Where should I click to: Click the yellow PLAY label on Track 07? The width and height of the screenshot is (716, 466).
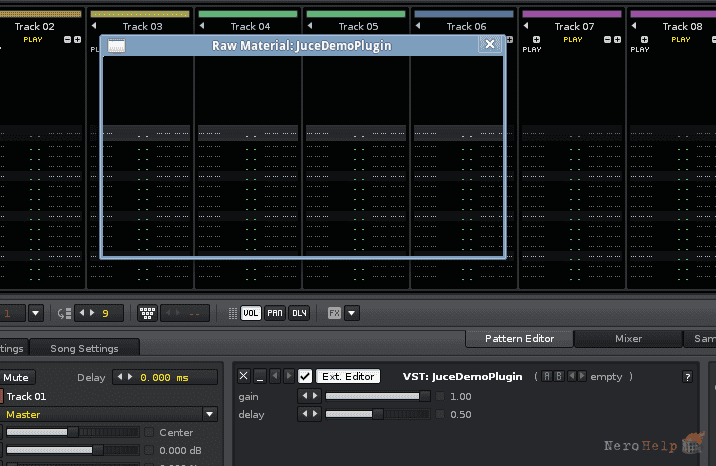573,40
